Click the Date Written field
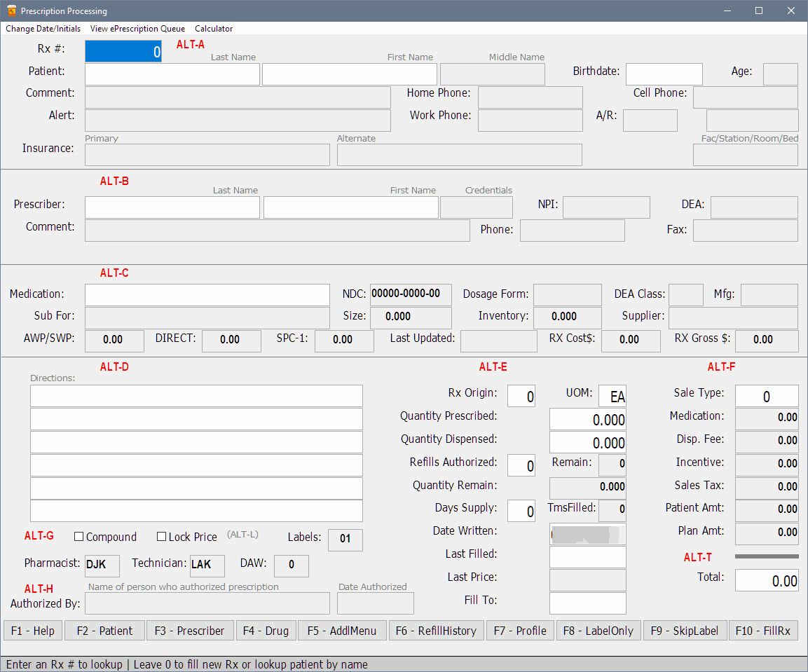The height and width of the screenshot is (672, 808). (588, 535)
